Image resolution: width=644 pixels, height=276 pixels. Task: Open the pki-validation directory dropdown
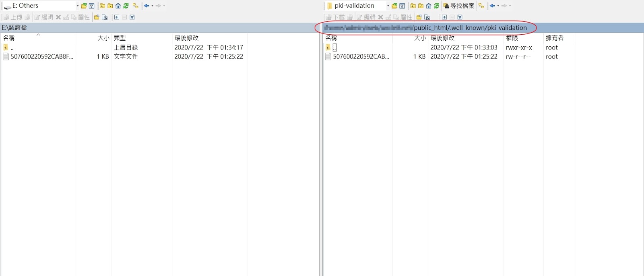click(x=388, y=6)
